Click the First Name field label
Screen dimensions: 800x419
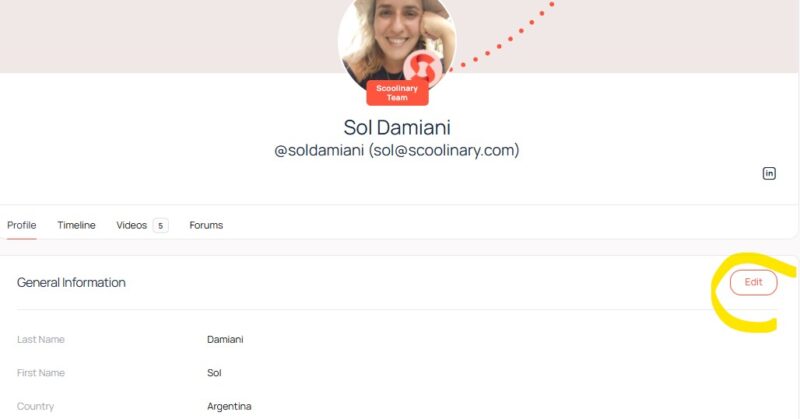[x=41, y=373]
